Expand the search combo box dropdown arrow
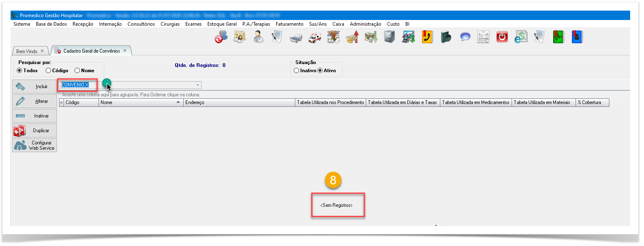The height and width of the screenshot is (246, 644). coord(198,85)
